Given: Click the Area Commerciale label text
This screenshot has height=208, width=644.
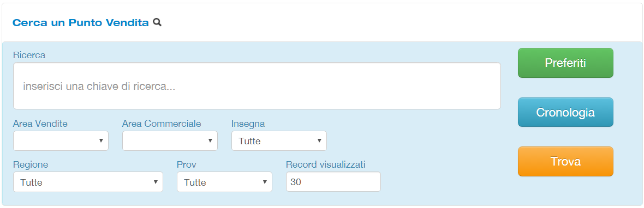Looking at the screenshot, I should point(162,124).
